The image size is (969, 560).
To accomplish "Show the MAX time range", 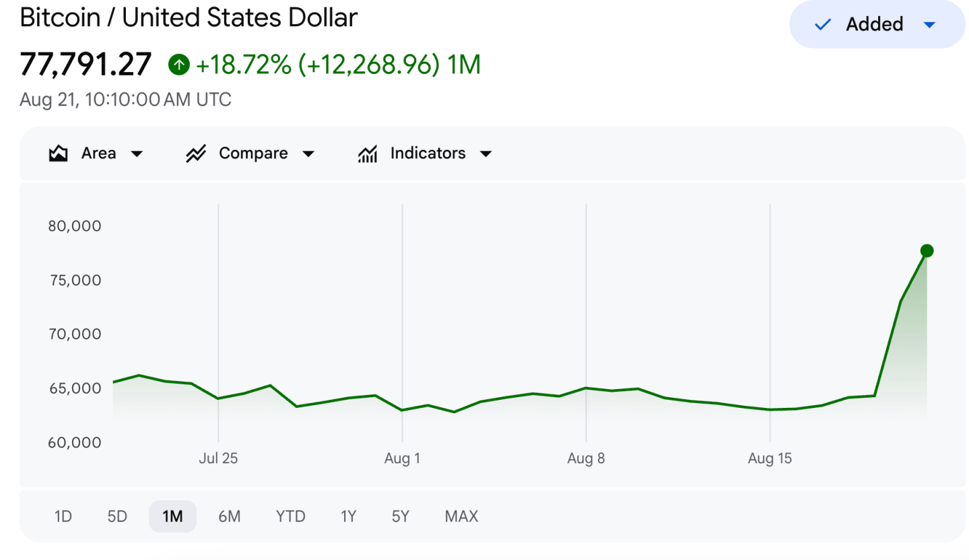I will (461, 517).
